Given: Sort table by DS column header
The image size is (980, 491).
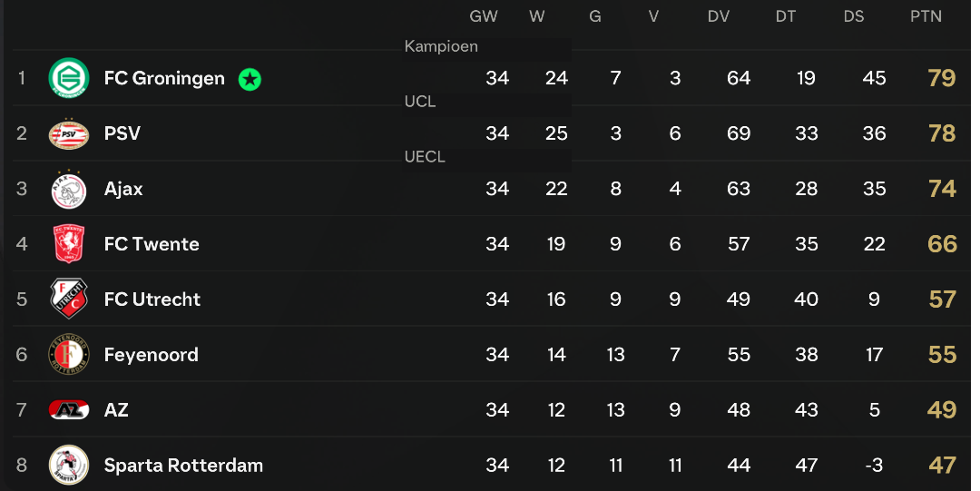Looking at the screenshot, I should click(x=853, y=16).
